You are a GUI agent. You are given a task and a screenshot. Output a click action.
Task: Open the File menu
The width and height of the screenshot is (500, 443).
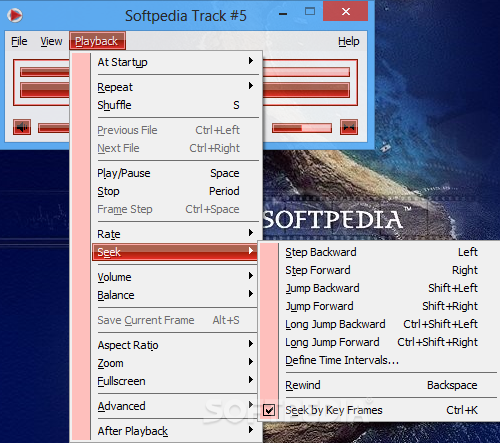tap(19, 41)
